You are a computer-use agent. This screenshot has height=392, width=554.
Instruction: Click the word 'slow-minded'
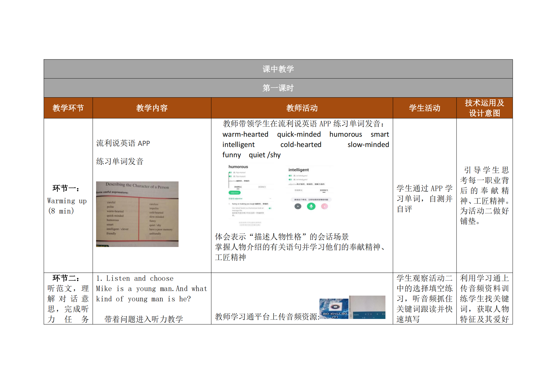368,145
